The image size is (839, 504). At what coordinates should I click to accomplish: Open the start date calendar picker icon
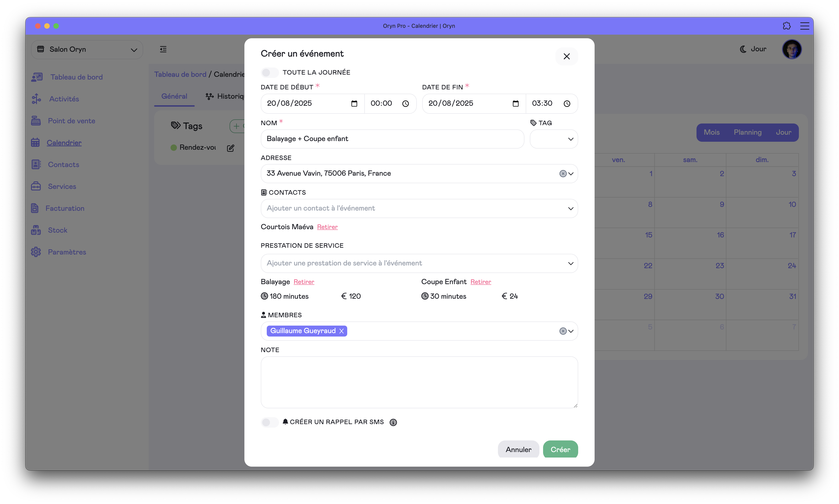354,104
